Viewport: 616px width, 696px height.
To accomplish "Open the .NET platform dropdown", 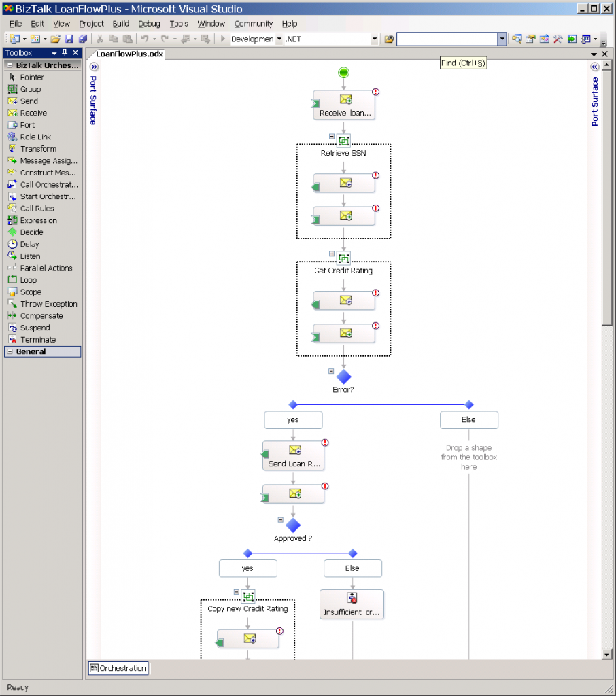I will 375,39.
